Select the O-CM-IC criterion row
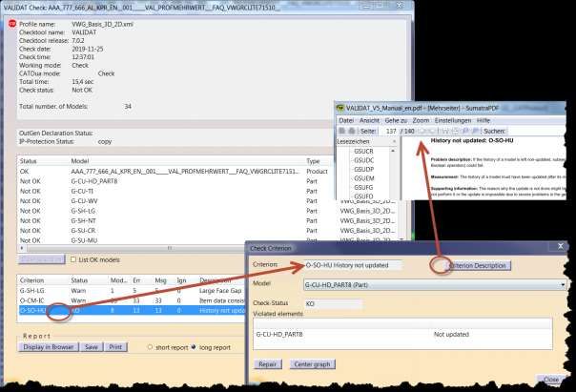Image resolution: width=576 pixels, height=392 pixels. (x=132, y=300)
